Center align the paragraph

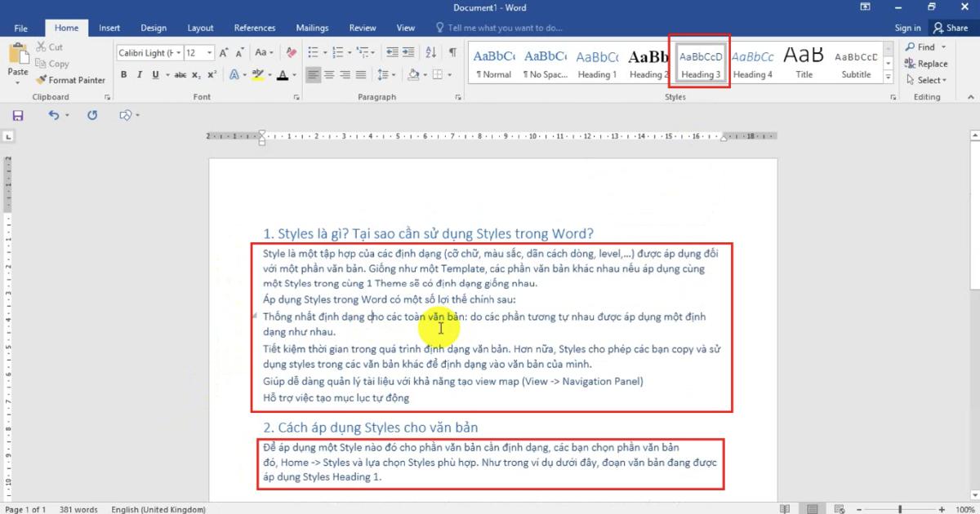pyautogui.click(x=329, y=74)
